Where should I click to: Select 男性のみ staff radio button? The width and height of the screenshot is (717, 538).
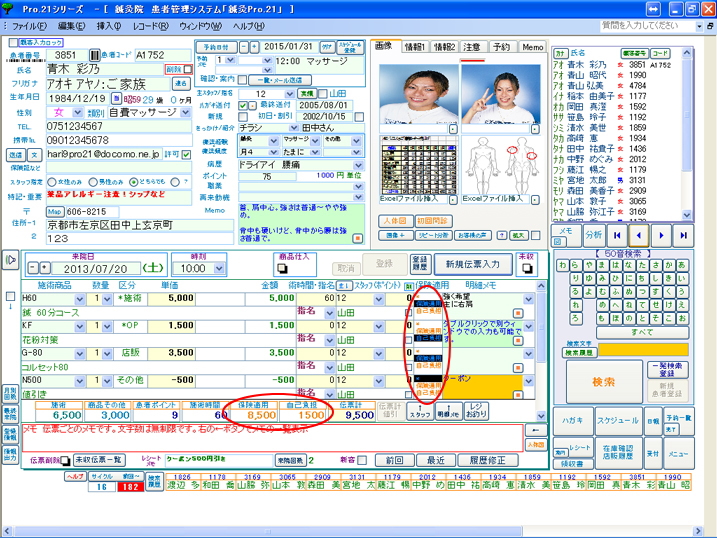tap(93, 182)
